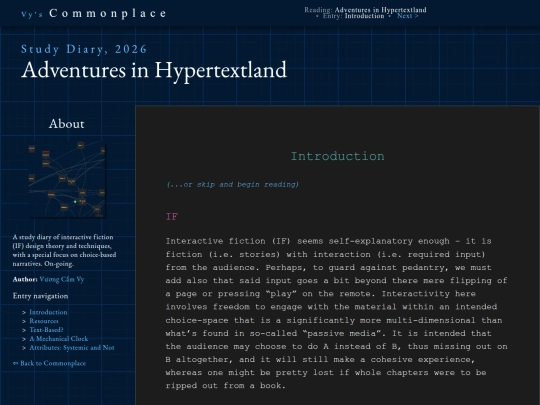Screen dimensions: 540x405
Task: Open the Resources entry in navigation
Action: [44, 321]
